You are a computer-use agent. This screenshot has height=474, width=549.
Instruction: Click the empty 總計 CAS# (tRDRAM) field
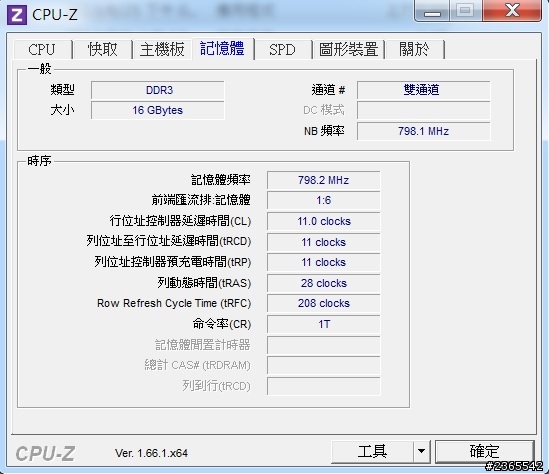324,365
